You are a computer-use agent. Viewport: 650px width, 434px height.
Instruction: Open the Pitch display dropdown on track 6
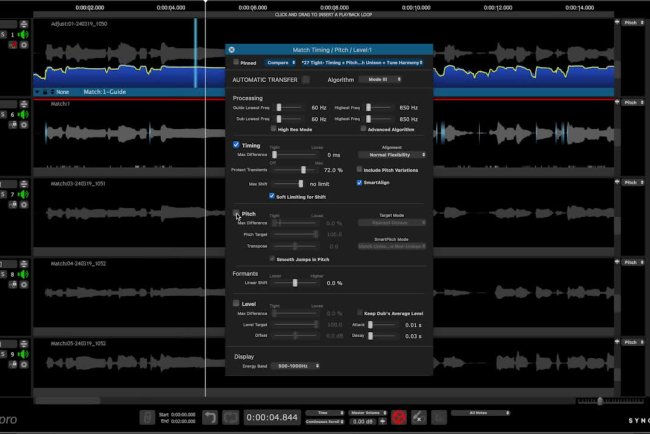coord(633,102)
